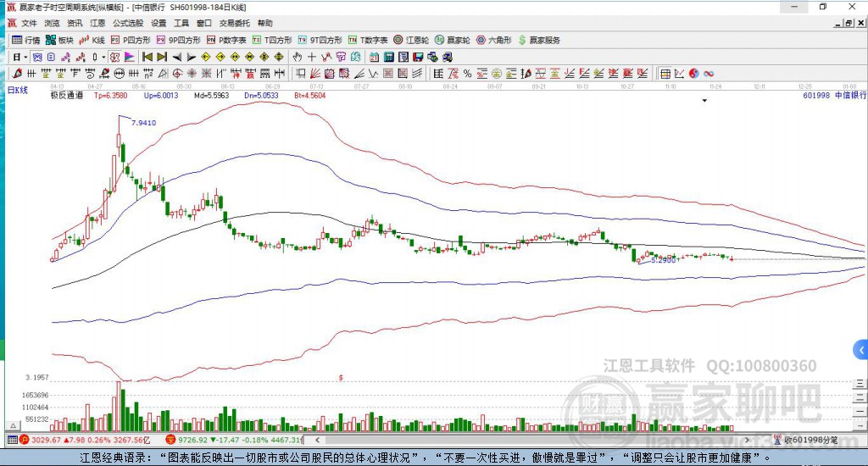Click the infinity symbol icon
Screen dimensions: 868x466
click(x=709, y=74)
